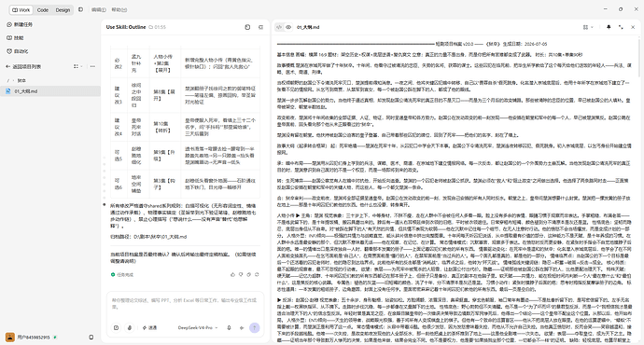The width and height of the screenshot is (644, 345).
Task: Click the sparkle prompt enhance icon
Action: click(242, 328)
